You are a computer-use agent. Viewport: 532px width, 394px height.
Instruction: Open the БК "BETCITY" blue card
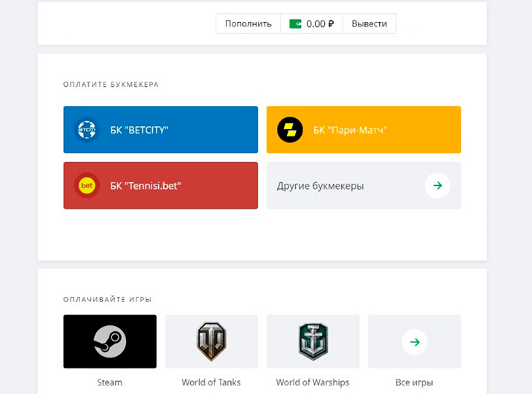(x=160, y=130)
